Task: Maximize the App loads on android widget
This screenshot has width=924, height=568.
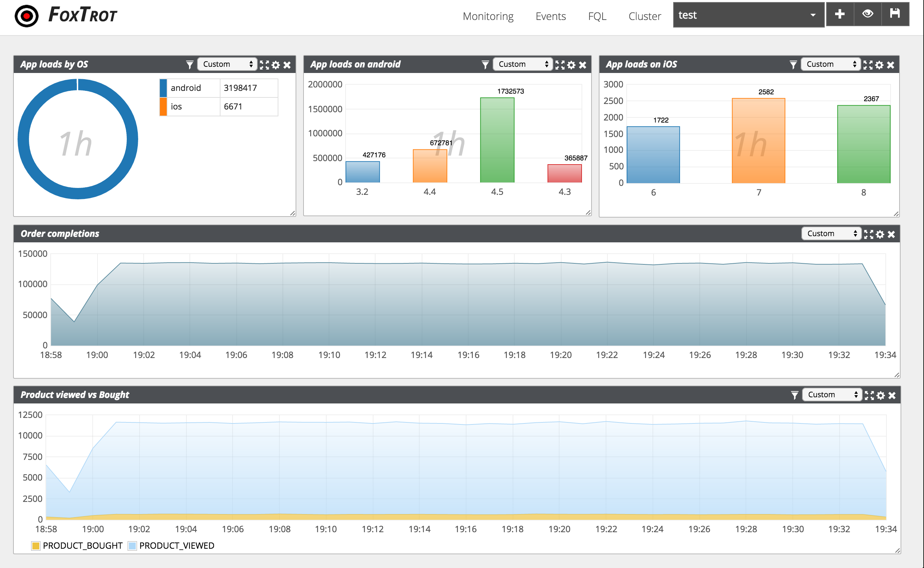Action: pyautogui.click(x=560, y=65)
